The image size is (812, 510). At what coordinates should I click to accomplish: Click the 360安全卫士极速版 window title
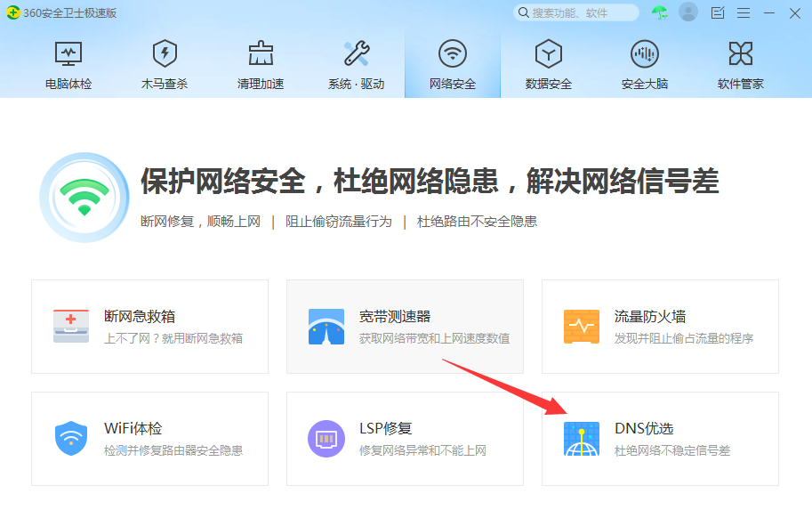coord(70,13)
